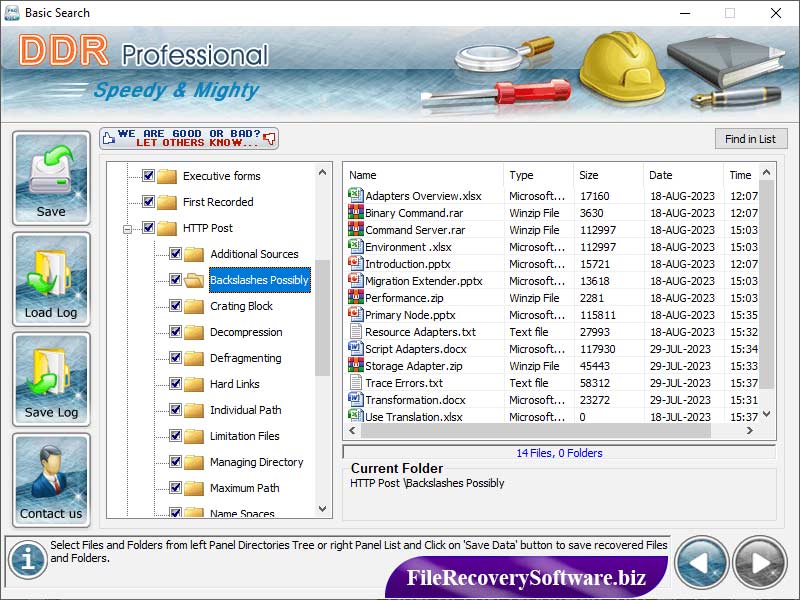Click the Find in List button
Screen dimensions: 800x600
(x=751, y=139)
